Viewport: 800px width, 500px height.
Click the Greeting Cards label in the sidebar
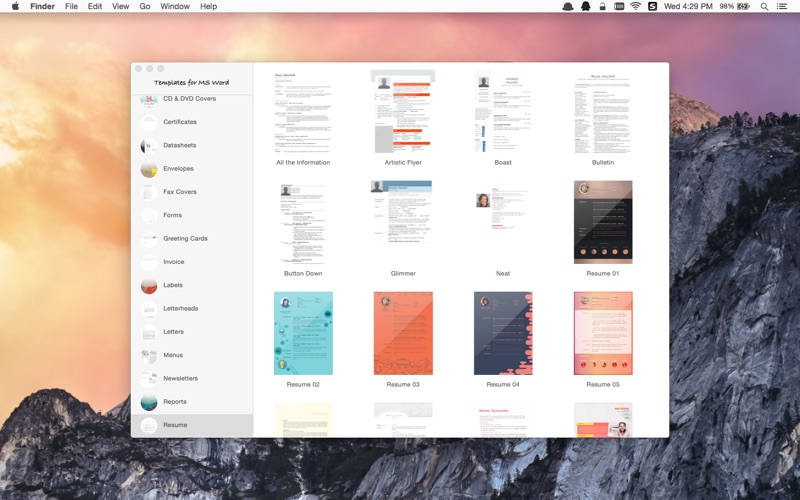click(x=185, y=238)
